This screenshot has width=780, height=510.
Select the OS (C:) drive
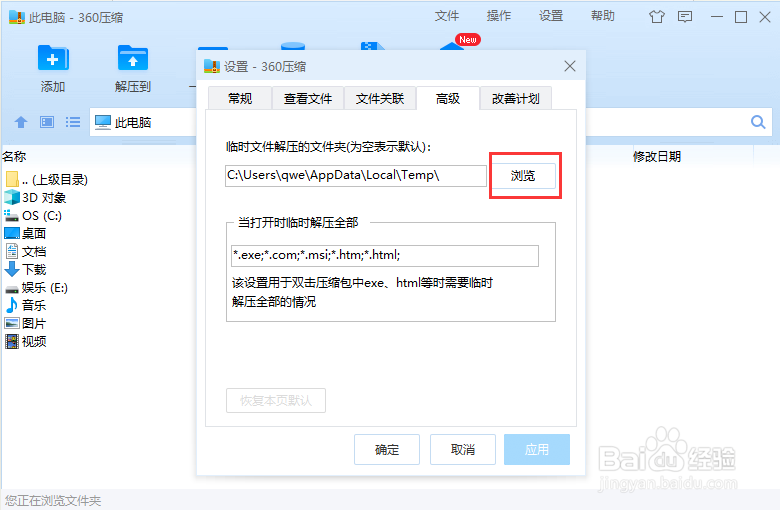click(33, 215)
